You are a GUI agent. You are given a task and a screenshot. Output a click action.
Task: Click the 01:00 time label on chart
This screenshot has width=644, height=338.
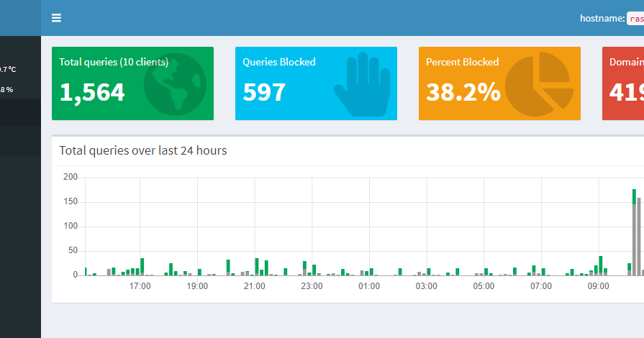[x=369, y=286]
